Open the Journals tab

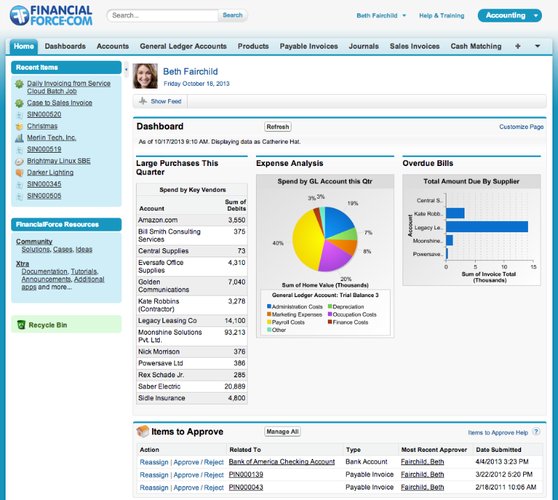(x=363, y=46)
